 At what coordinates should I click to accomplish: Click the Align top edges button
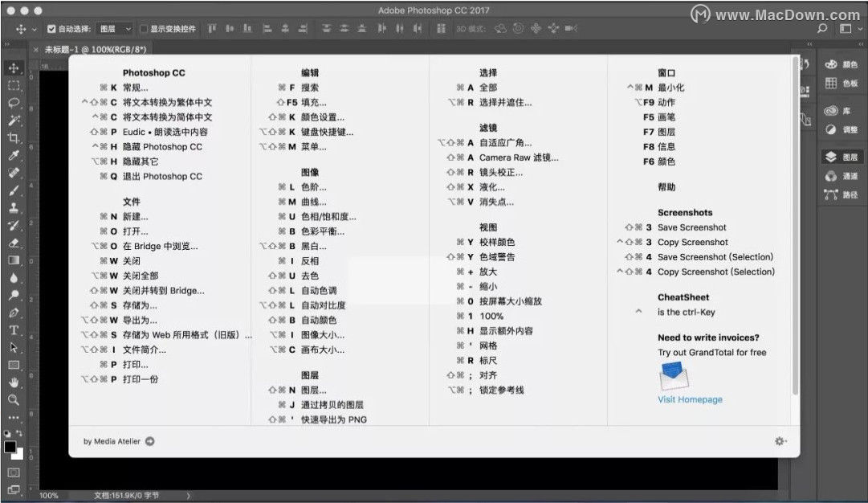(x=212, y=29)
